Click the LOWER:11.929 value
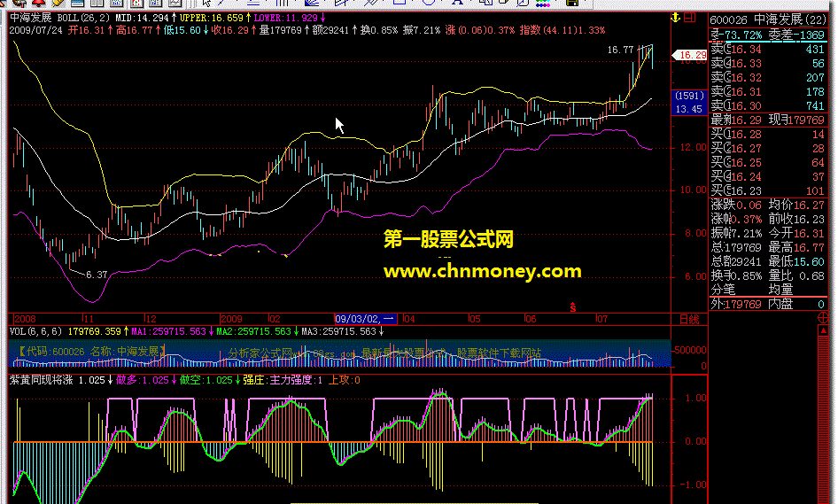Screen dimensions: 838x504 pyautogui.click(x=286, y=18)
